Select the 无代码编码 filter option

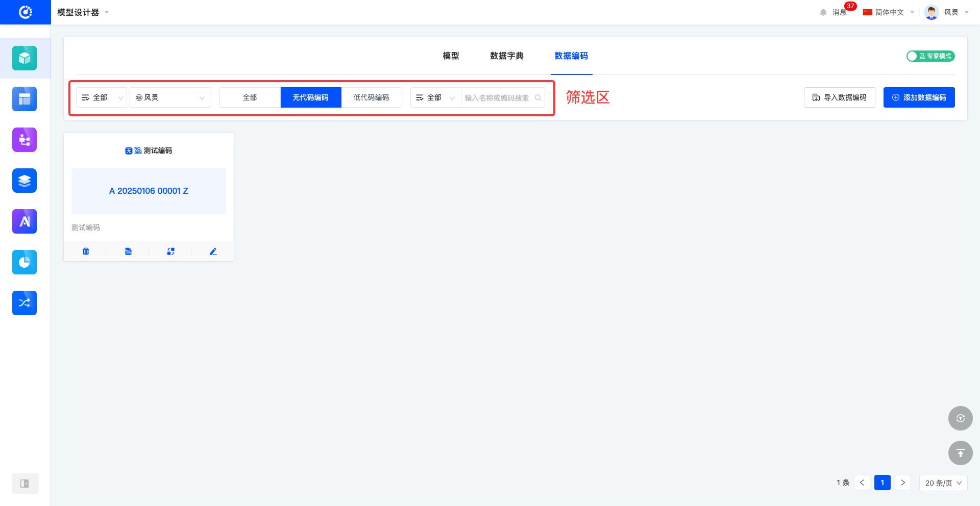point(310,97)
